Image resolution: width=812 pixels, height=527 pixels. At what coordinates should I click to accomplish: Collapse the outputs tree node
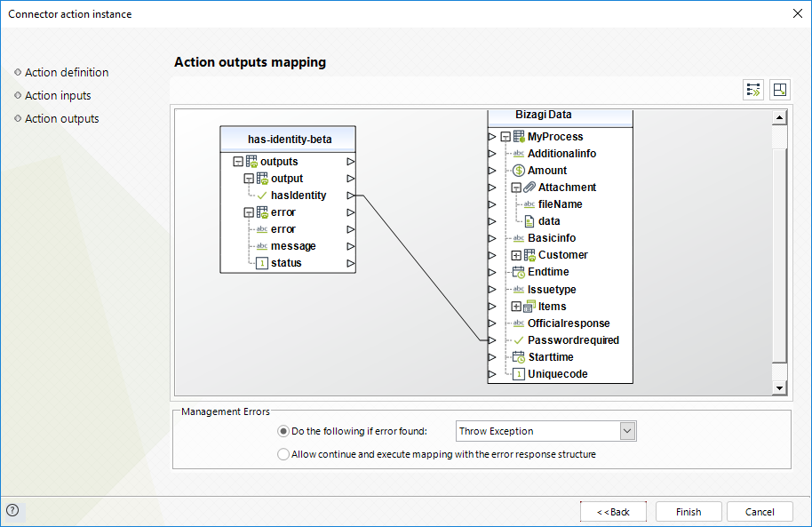tap(238, 162)
